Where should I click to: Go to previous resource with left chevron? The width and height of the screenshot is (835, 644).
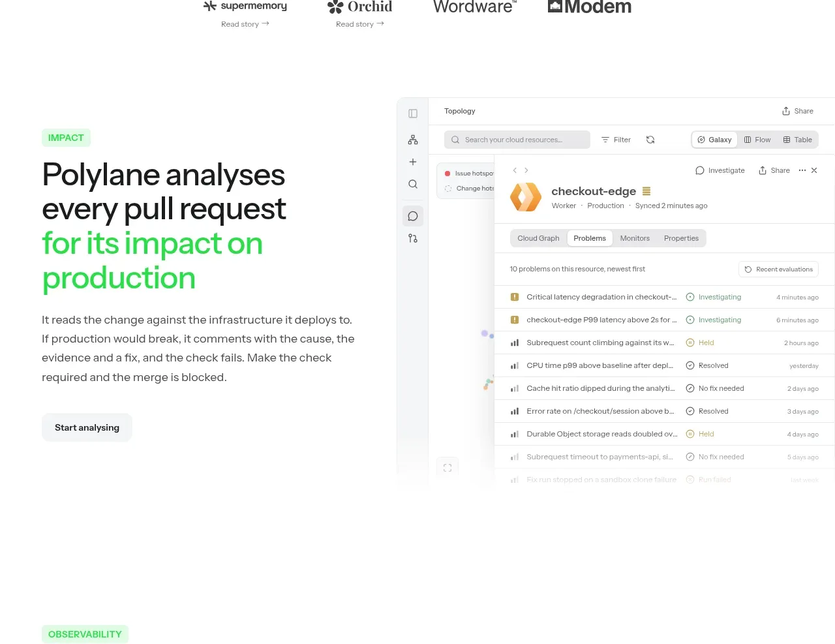point(515,170)
